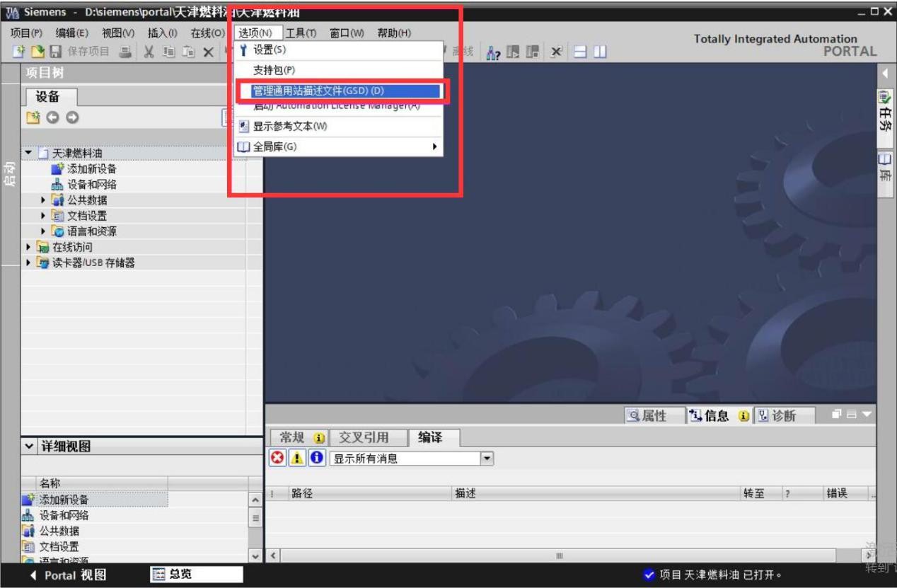Open the 在线(O) menu

tap(208, 33)
